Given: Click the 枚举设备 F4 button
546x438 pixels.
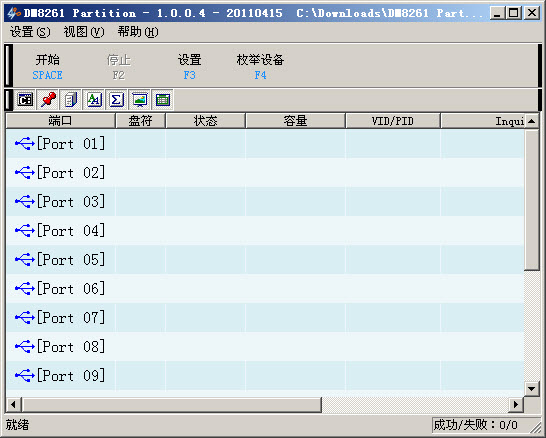Looking at the screenshot, I should 260,67.
